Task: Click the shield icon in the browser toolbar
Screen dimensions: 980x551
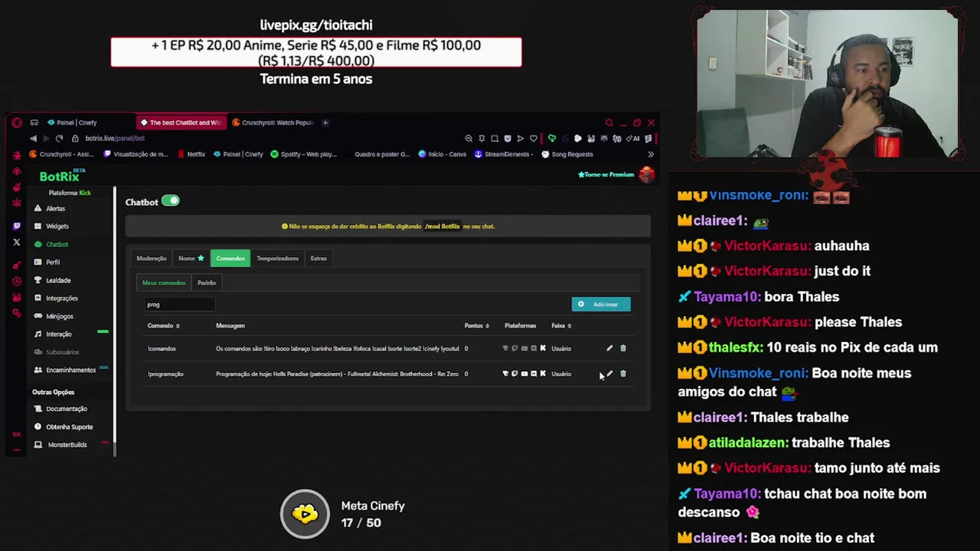Action: tap(508, 139)
